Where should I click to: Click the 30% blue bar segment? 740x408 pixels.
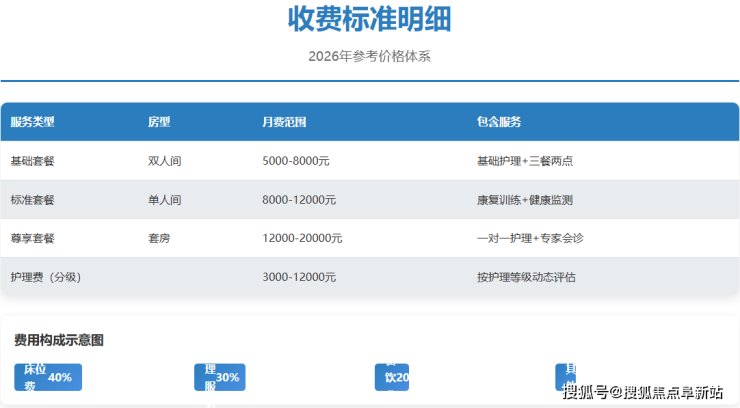click(219, 377)
